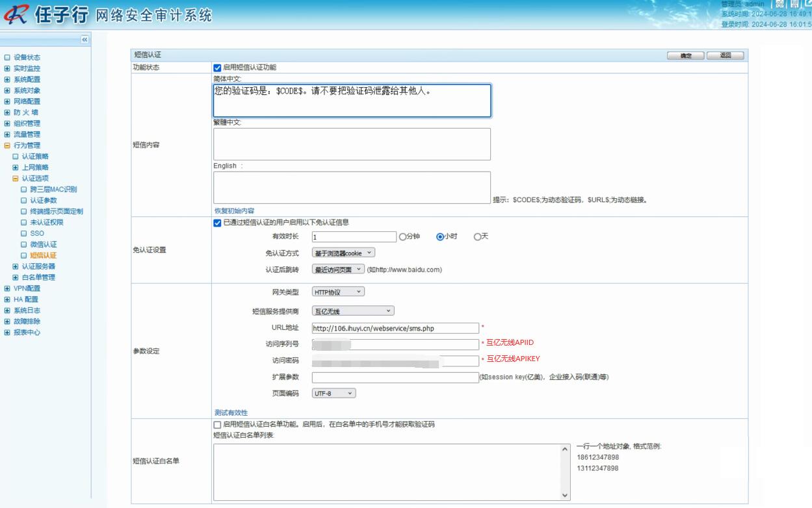The height and width of the screenshot is (508, 812).
Task: Expand the 故障排除 tree node
Action: [x=7, y=322]
